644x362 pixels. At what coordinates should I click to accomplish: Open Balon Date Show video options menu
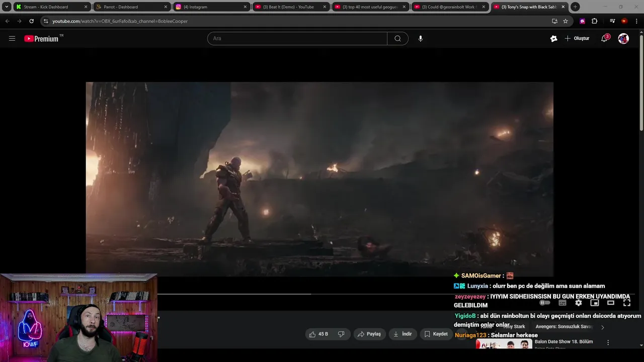pyautogui.click(x=608, y=342)
